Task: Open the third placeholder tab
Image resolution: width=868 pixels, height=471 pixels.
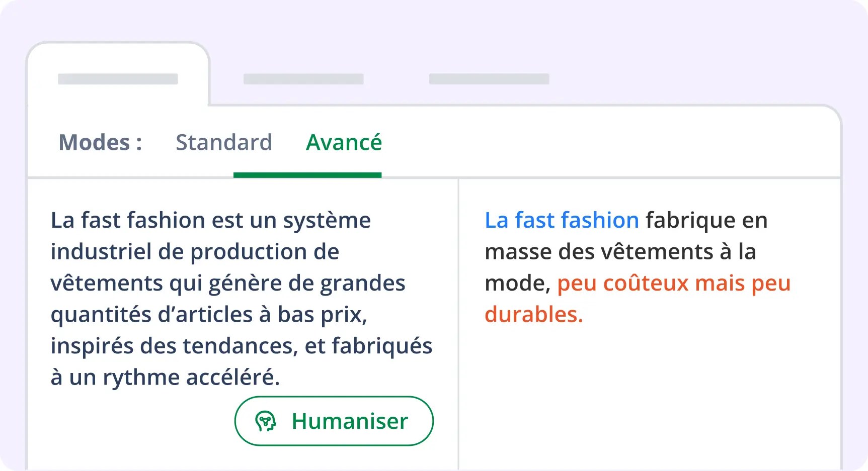Action: click(489, 79)
